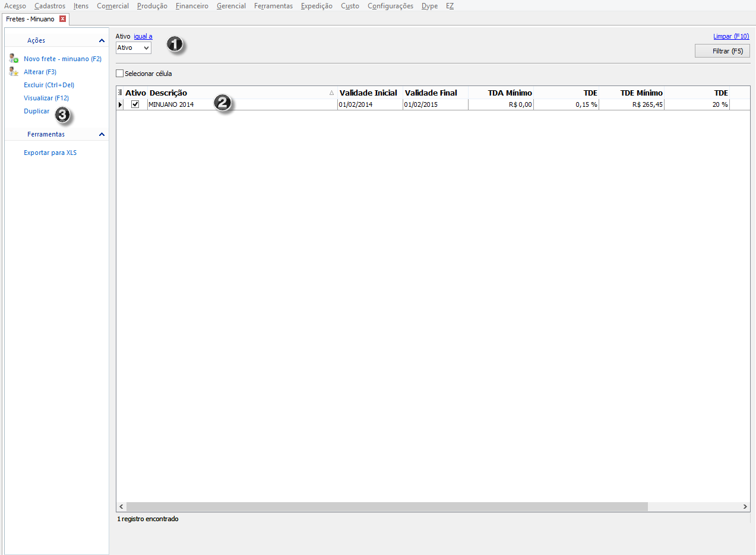
Task: Open the Acesso menu
Action: [15, 6]
